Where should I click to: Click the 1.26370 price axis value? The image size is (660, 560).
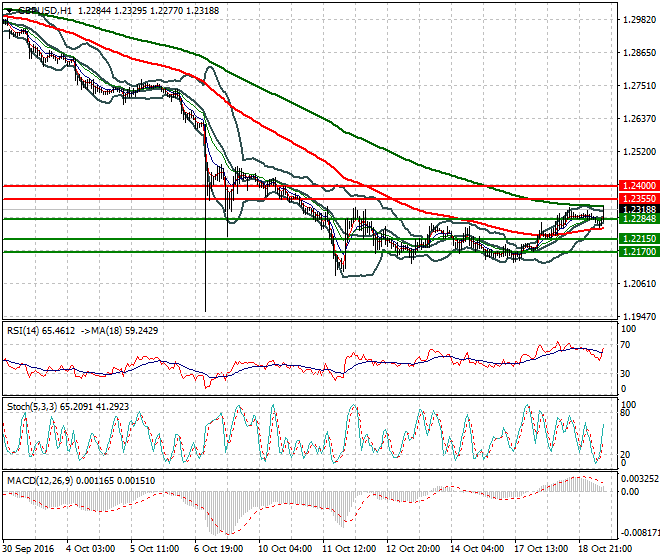tap(639, 118)
